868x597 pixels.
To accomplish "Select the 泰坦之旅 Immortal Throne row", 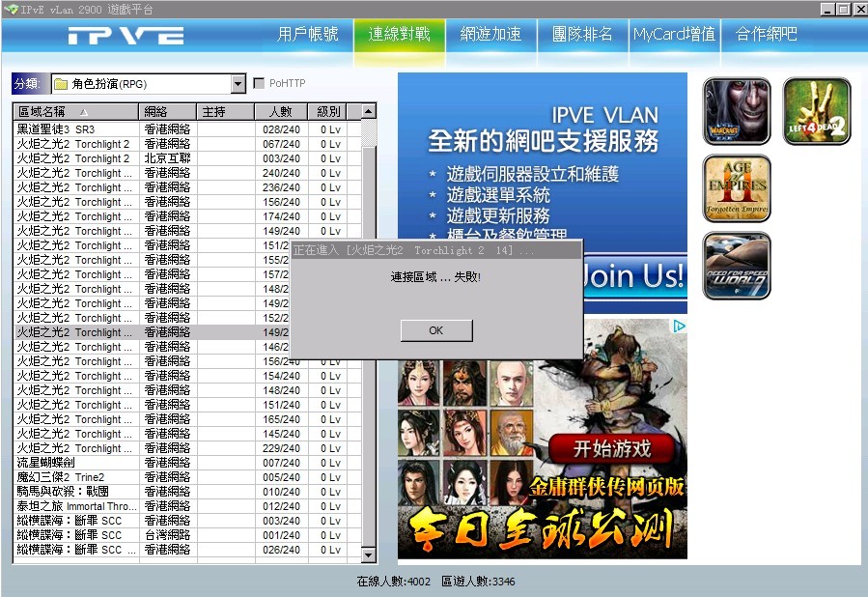I will 187,506.
